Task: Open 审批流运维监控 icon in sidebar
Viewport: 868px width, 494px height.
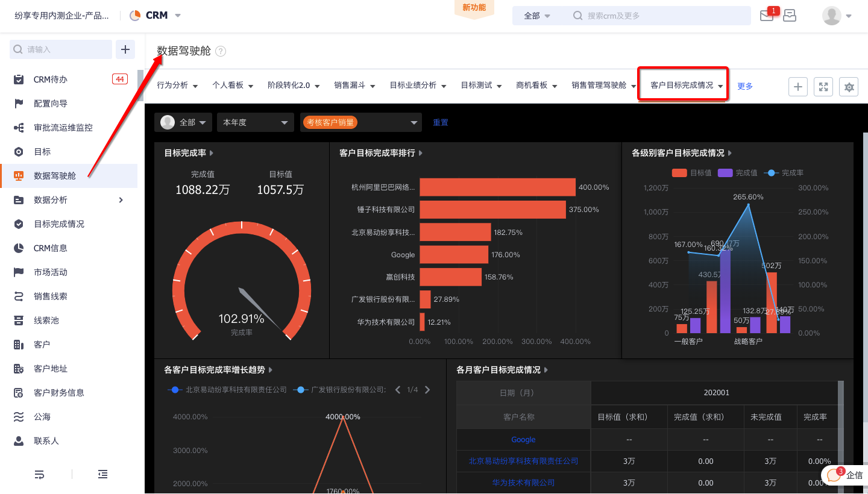Action: tap(19, 128)
